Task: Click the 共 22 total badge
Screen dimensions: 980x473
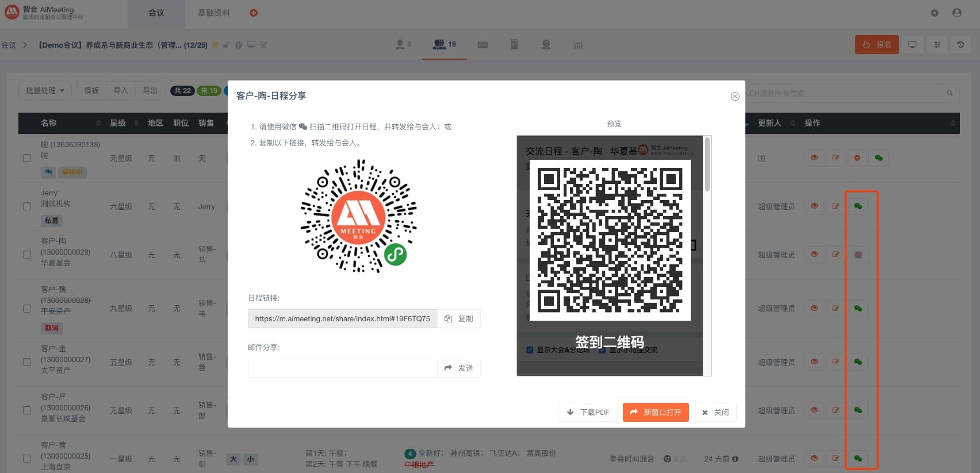Action: (182, 91)
